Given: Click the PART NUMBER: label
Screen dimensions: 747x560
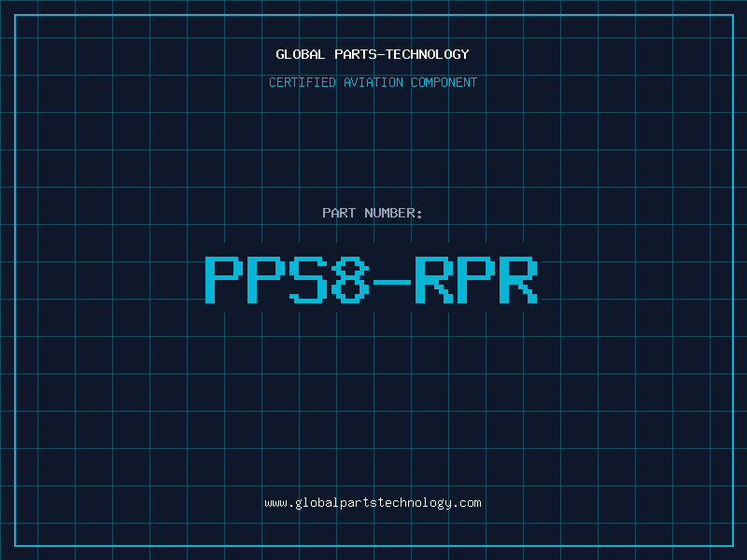Looking at the screenshot, I should (x=373, y=213).
